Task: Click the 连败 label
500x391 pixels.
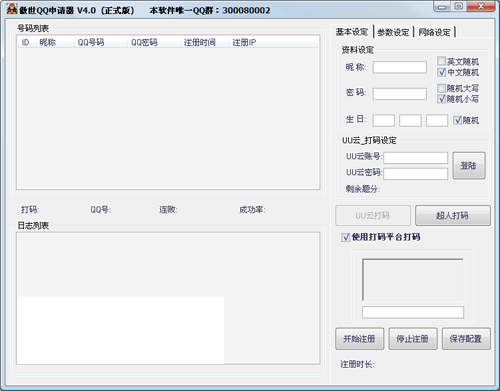Action: point(168,210)
